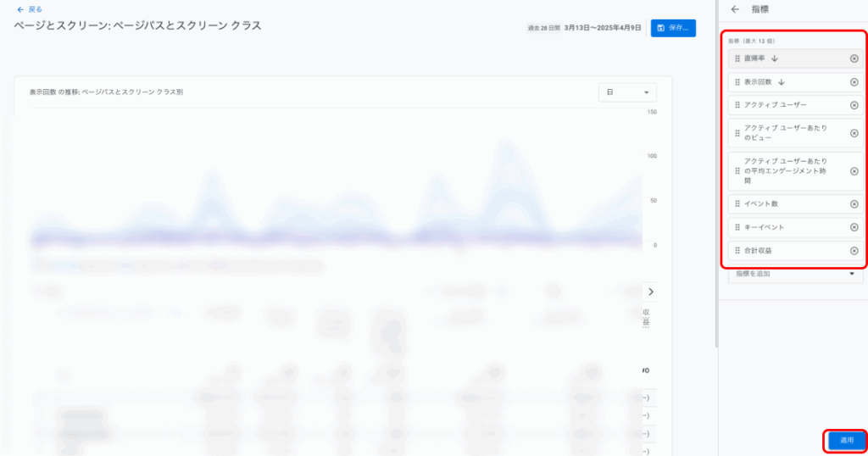
Task: Click the 適用 apply button
Action: (x=847, y=441)
